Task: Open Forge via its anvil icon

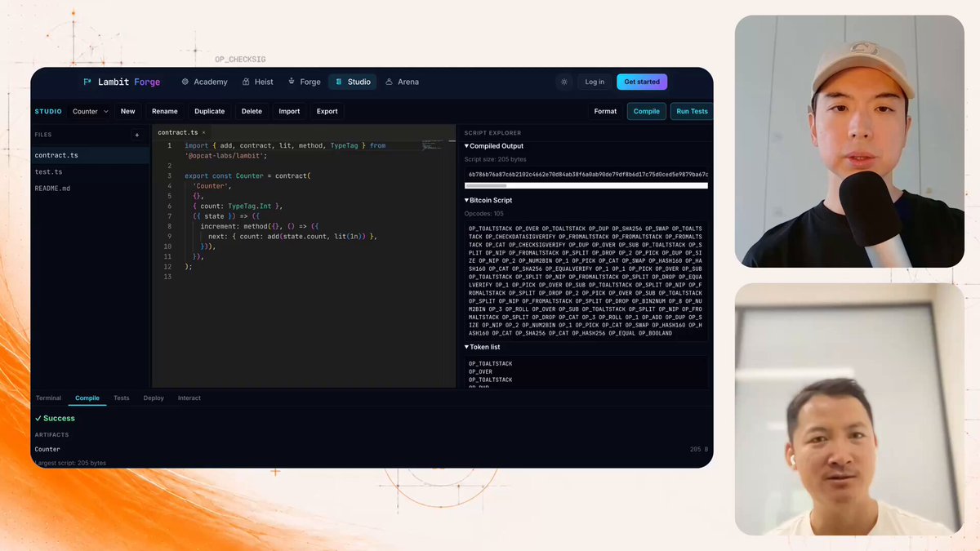Action: (x=292, y=82)
